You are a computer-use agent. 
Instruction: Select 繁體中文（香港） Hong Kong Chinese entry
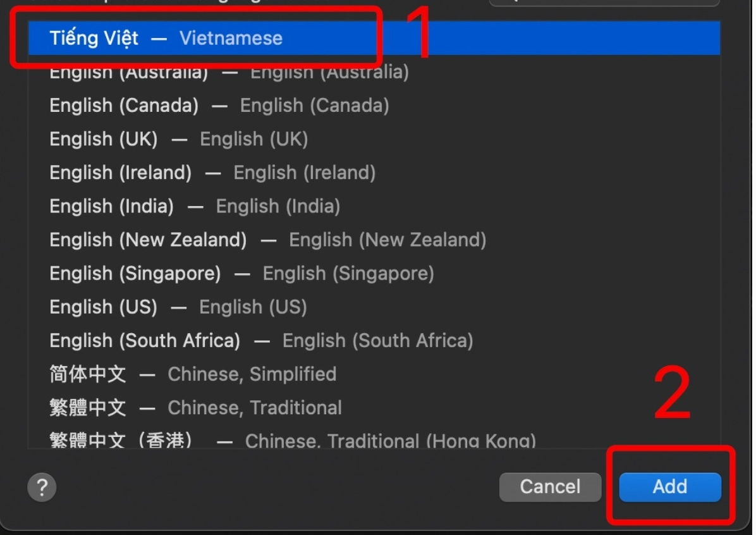pyautogui.click(x=121, y=440)
